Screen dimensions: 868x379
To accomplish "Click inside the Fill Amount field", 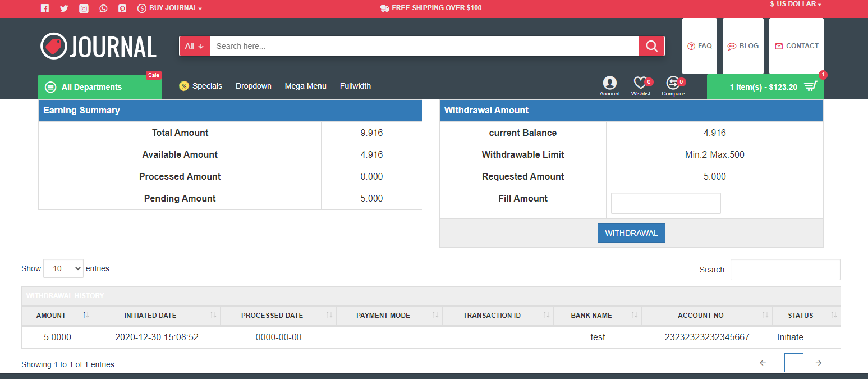I will tap(665, 203).
